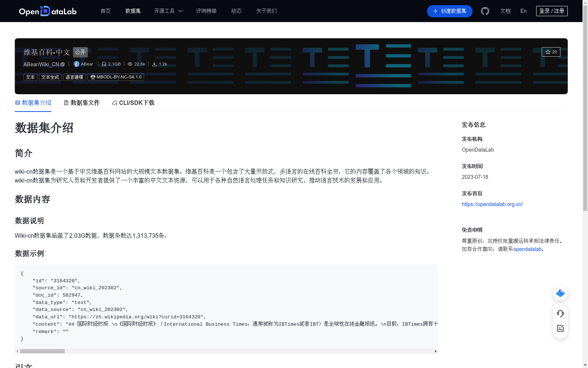This screenshot has width=588, height=368.
Task: Click the license scale icon on MBODL tag
Action: (x=93, y=77)
